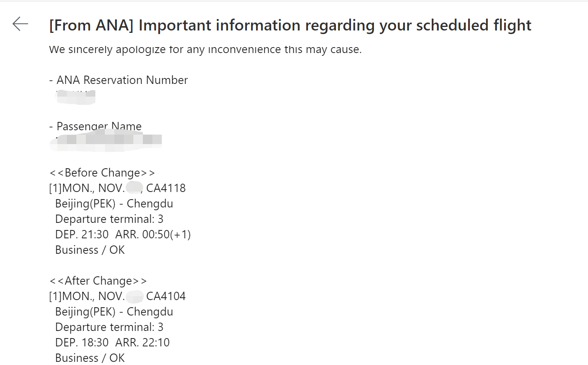Click Departure terminal line under Before Change

pyautogui.click(x=109, y=219)
